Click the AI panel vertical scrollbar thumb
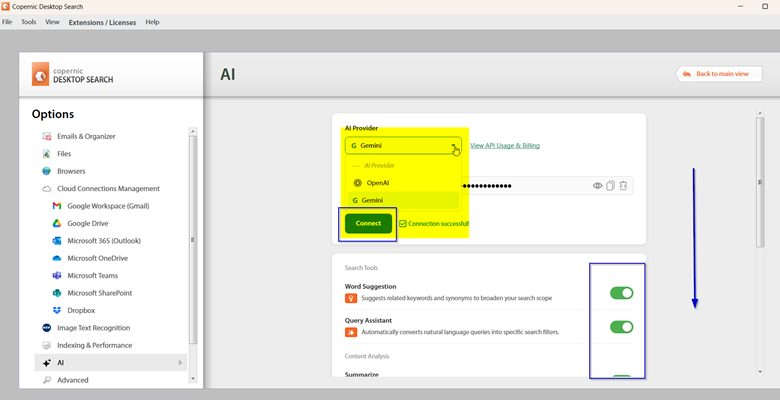Viewport: 780px width, 400px height. click(x=760, y=182)
